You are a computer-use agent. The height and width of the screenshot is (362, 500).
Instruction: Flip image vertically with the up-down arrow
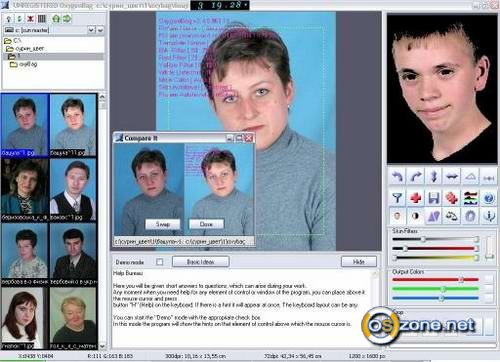pyautogui.click(x=434, y=176)
